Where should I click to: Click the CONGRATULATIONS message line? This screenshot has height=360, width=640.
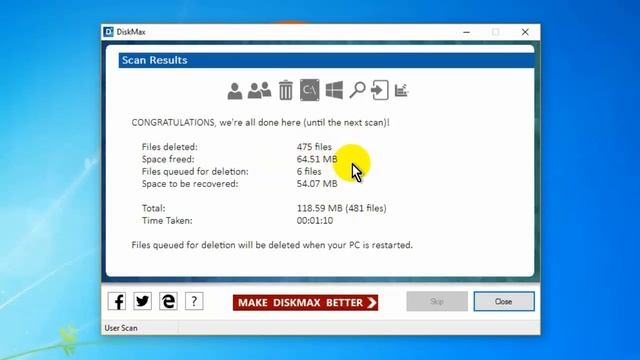[260, 122]
